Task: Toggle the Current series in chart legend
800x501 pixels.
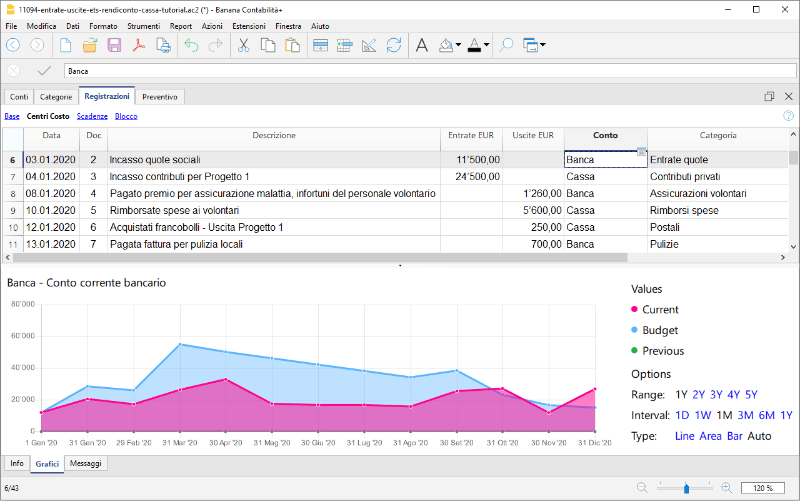Action: point(660,310)
